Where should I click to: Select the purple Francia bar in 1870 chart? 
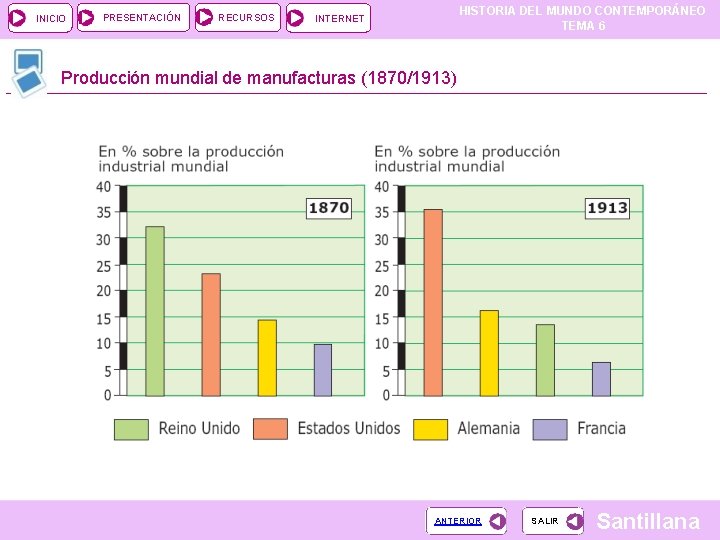tap(323, 370)
